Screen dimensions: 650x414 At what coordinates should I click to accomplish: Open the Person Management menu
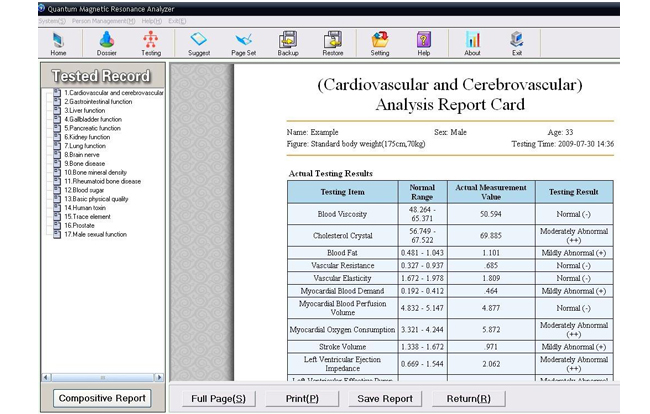pos(104,21)
